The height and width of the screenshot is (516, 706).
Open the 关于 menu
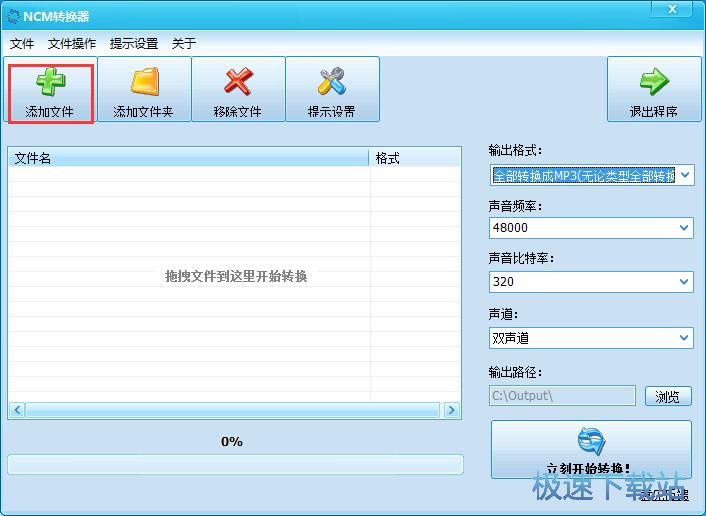coord(184,44)
